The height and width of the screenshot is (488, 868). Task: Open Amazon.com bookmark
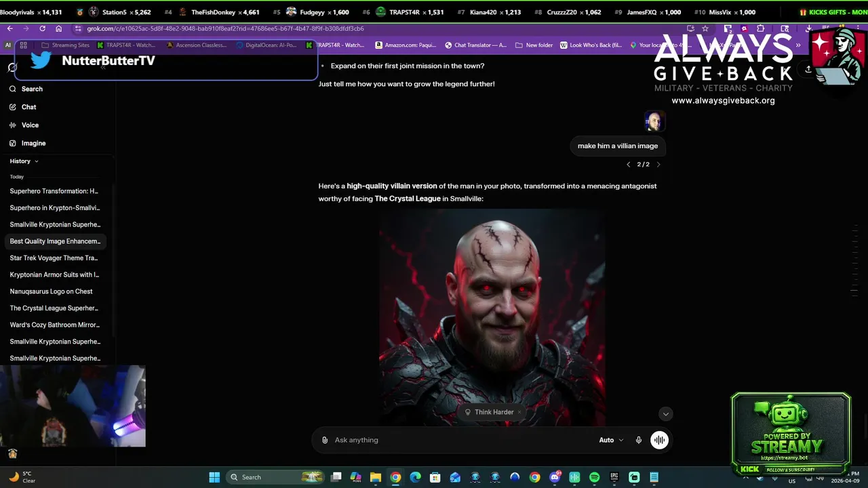406,45
